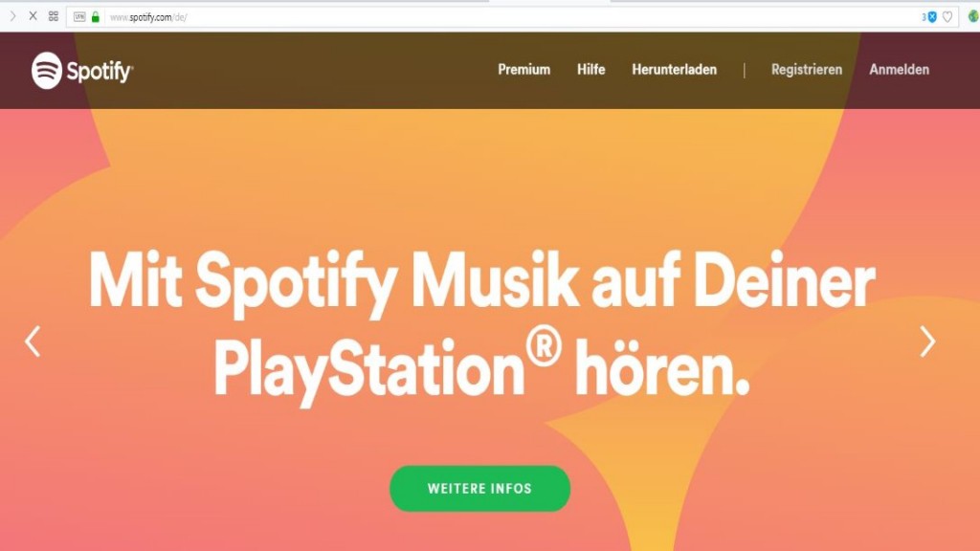Click the green padlock security icon
The height and width of the screenshot is (551, 980).
[x=96, y=17]
